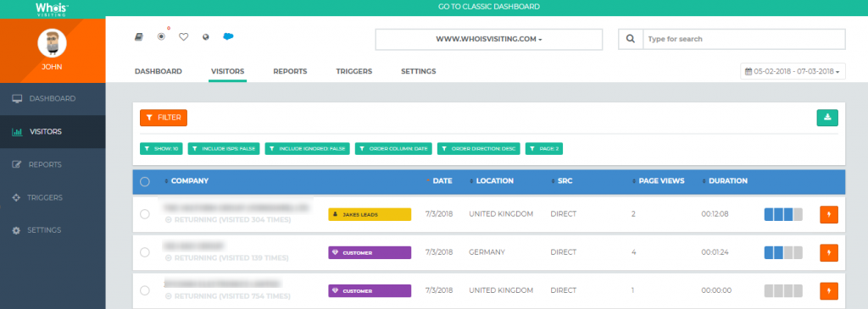Click the orange Filter button
Viewport: 868px width, 309px height.
[164, 118]
